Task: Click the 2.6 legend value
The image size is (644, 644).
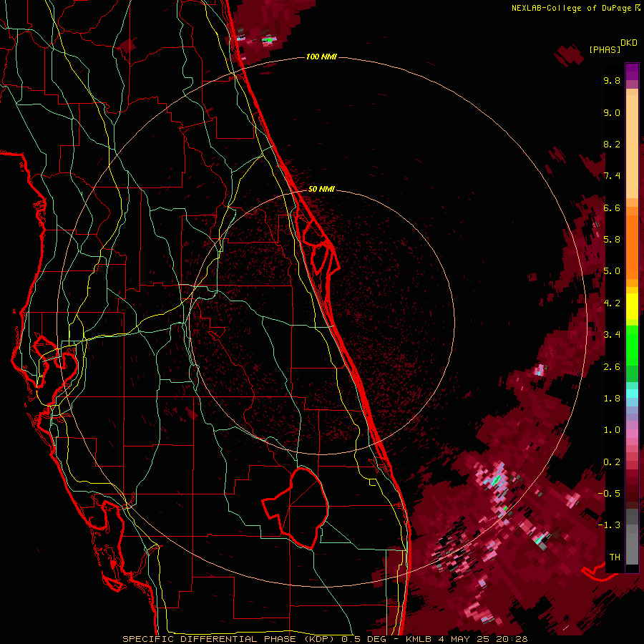Action: [612, 367]
